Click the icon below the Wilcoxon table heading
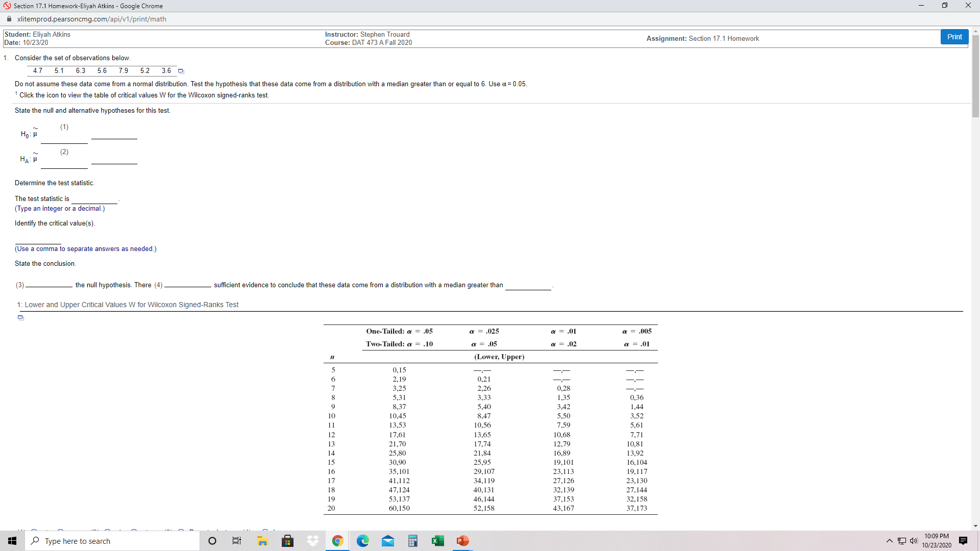Viewport: 980px width, 551px height. tap(20, 317)
